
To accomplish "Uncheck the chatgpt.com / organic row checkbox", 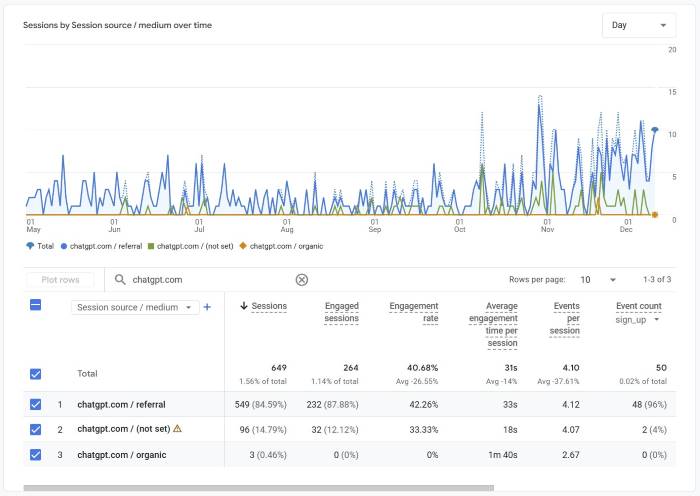I will point(36,454).
